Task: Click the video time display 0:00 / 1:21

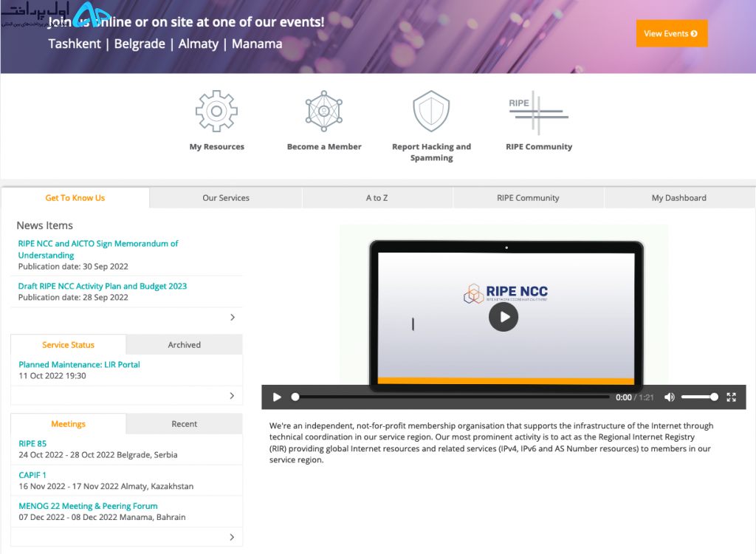Action: [634, 397]
